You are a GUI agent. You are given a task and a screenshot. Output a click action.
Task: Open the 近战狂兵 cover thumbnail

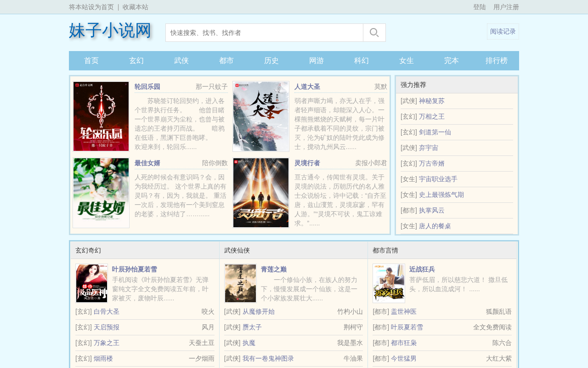click(389, 283)
